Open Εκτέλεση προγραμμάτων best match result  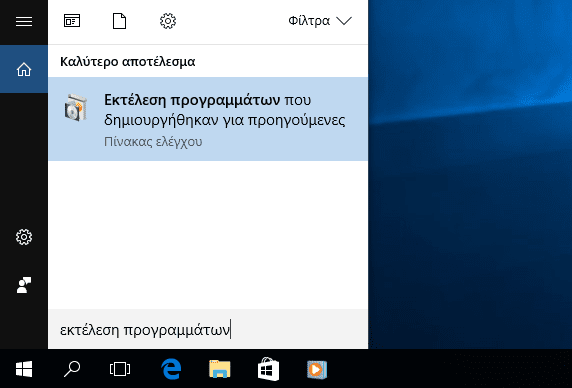pos(208,119)
